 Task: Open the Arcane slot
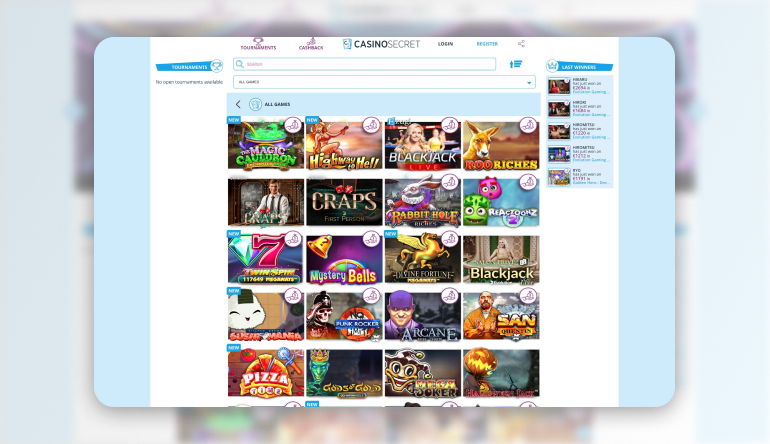pyautogui.click(x=422, y=316)
